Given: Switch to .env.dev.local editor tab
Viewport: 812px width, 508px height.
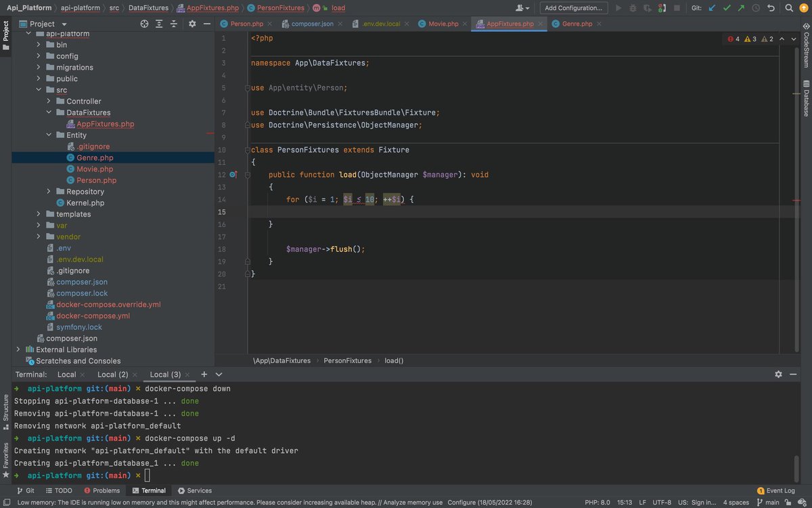Looking at the screenshot, I should coord(380,24).
